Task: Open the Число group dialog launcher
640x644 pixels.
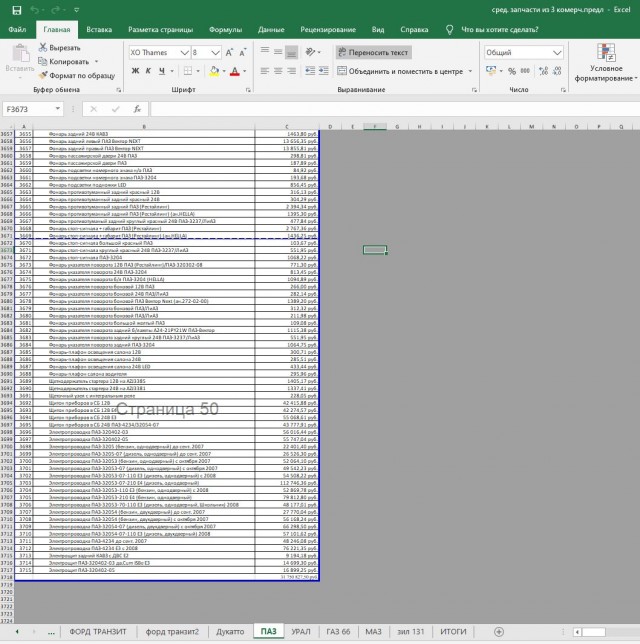Action: tap(563, 90)
